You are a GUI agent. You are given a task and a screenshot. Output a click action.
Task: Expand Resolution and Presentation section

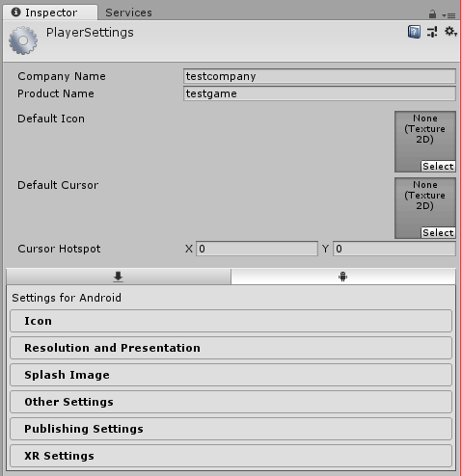coord(231,348)
